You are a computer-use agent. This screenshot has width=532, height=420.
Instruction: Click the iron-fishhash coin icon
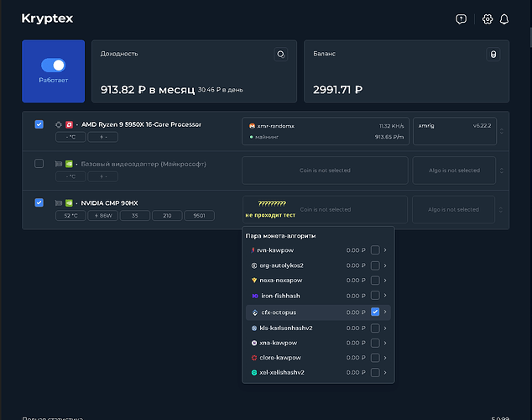click(x=255, y=296)
